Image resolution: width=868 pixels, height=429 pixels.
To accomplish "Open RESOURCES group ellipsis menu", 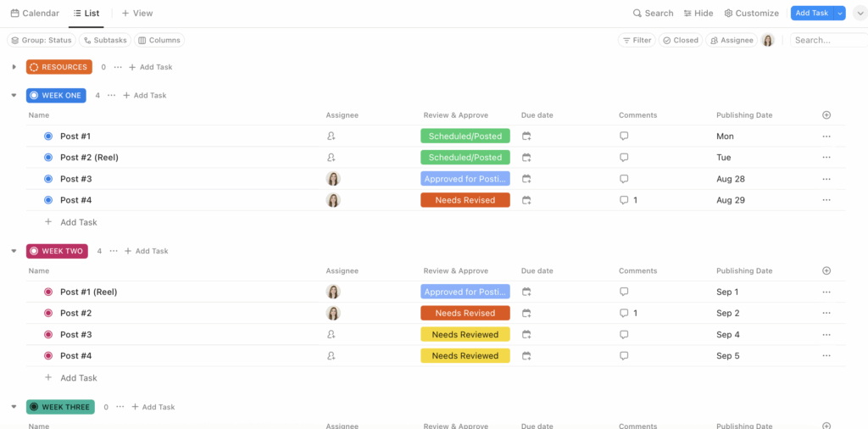I will (117, 67).
